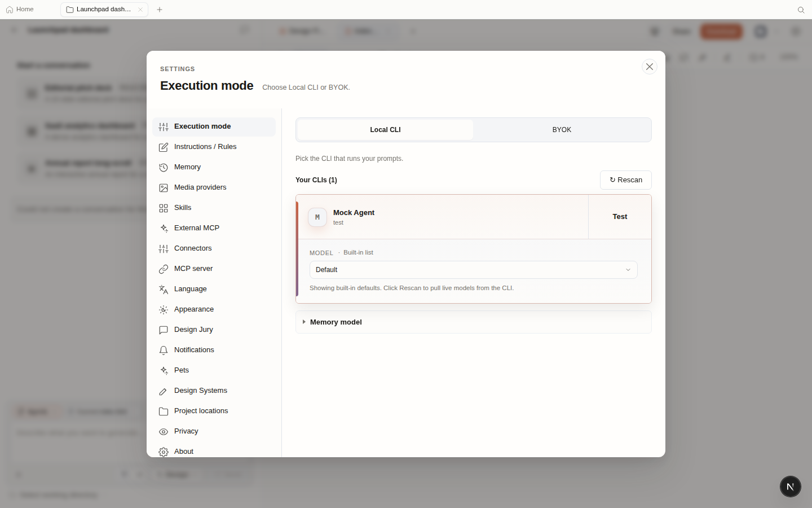Image resolution: width=812 pixels, height=508 pixels.
Task: Open Design Systems settings
Action: [214, 391]
